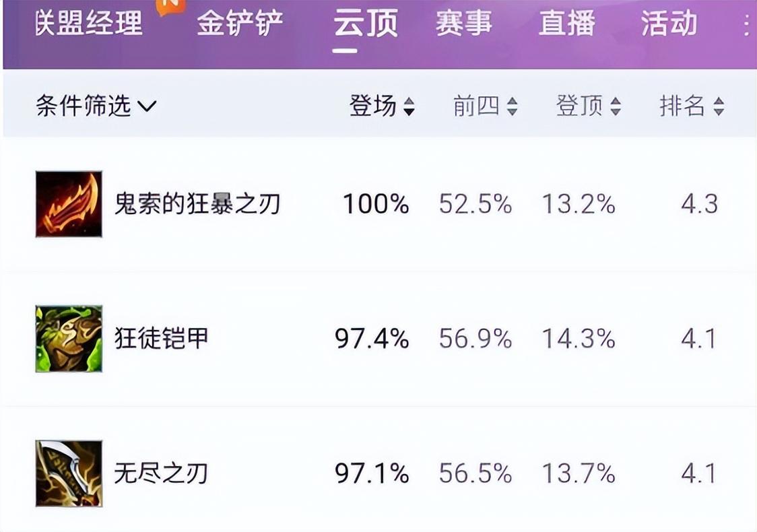Viewport: 757px width, 532px height.
Task: Open the 直播 tab
Action: pos(567,23)
